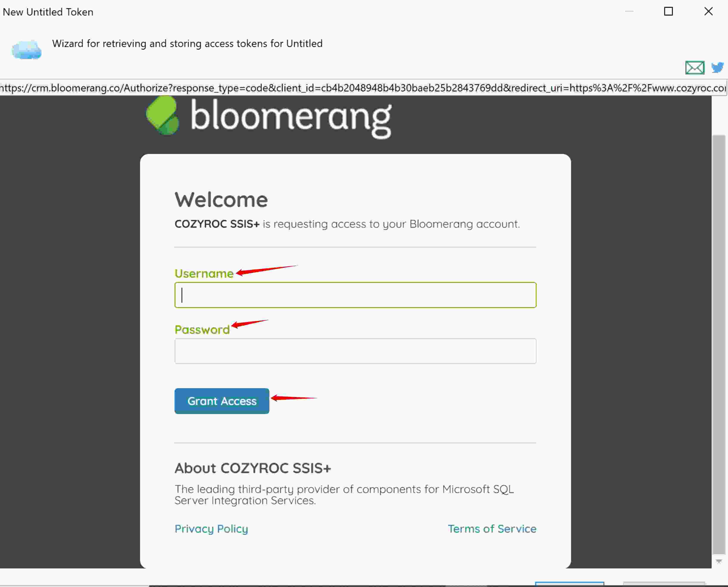Click the blue cloud wizard icon
This screenshot has height=587, width=728.
(x=27, y=50)
